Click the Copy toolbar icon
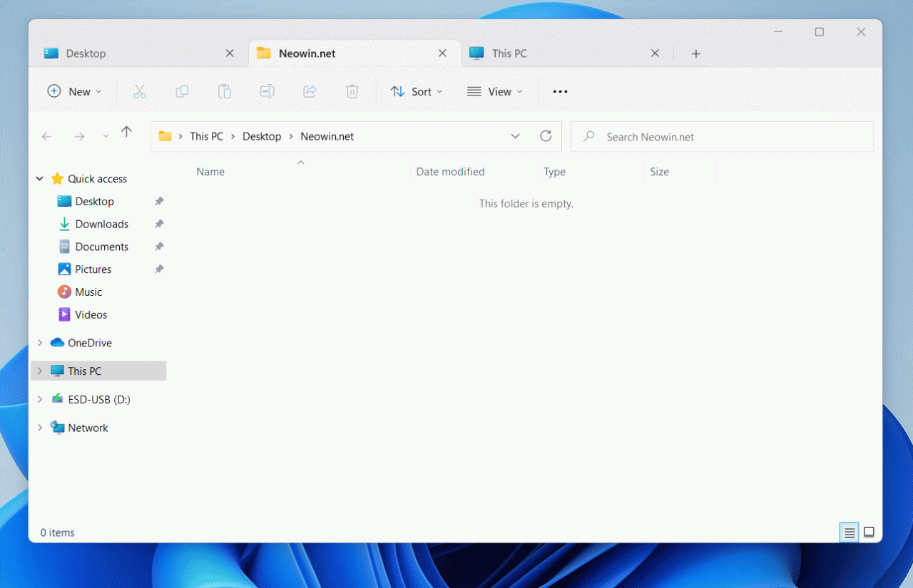The image size is (913, 588). tap(182, 91)
